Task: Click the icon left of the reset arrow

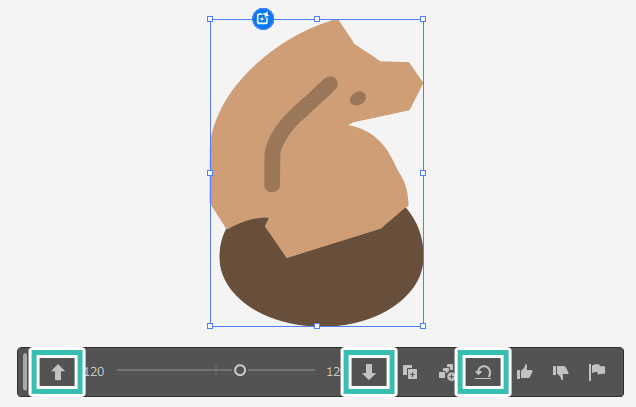Action: (x=446, y=372)
